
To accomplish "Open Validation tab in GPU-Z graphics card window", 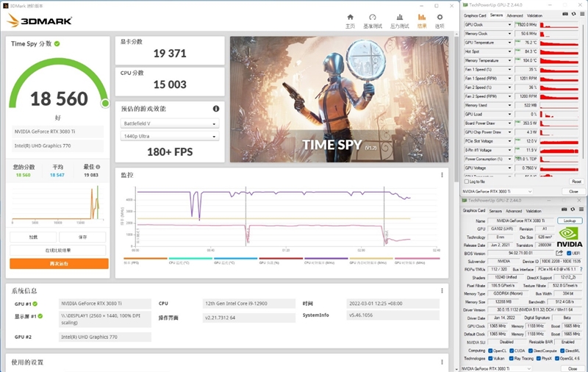I will [x=534, y=211].
